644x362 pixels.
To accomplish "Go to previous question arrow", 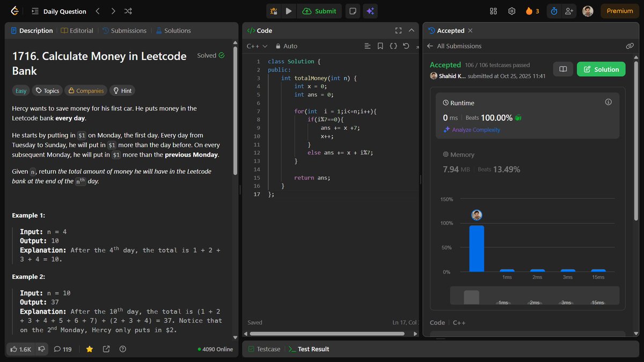I will (97, 11).
